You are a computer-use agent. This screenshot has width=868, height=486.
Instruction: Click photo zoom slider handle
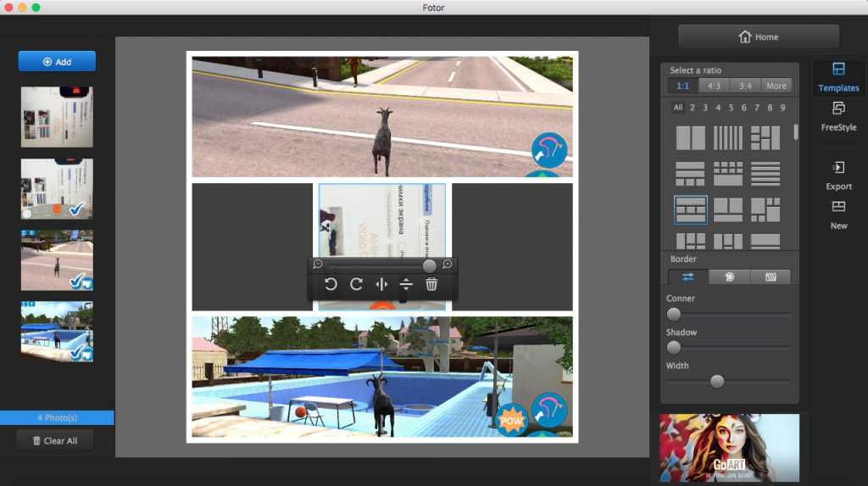pos(429,266)
